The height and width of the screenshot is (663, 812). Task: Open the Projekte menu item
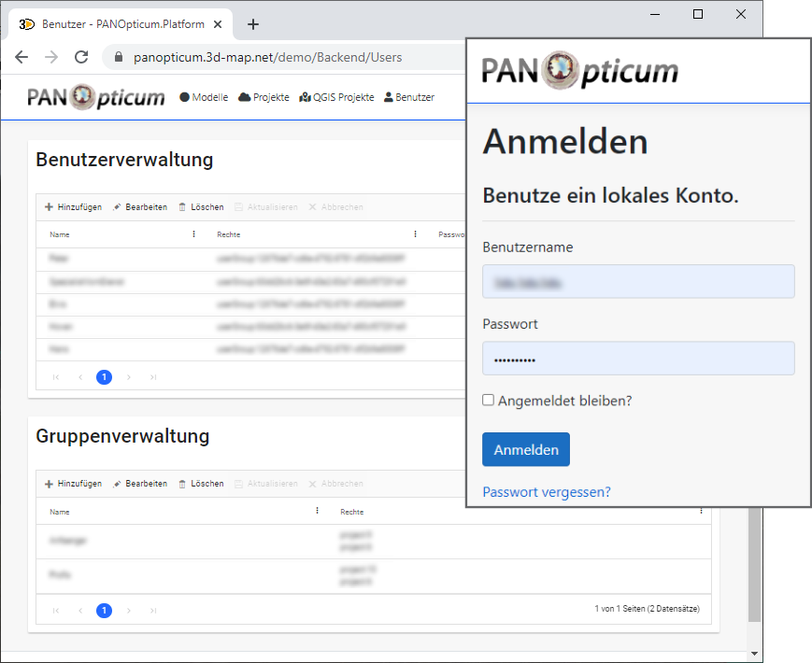tap(264, 97)
